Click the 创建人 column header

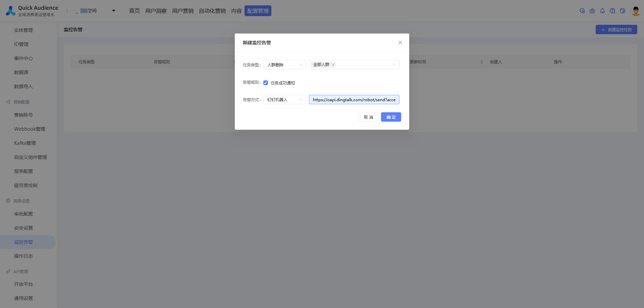tap(496, 62)
